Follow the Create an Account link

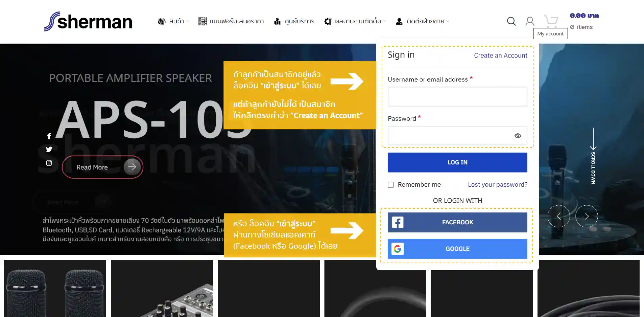pyautogui.click(x=500, y=55)
